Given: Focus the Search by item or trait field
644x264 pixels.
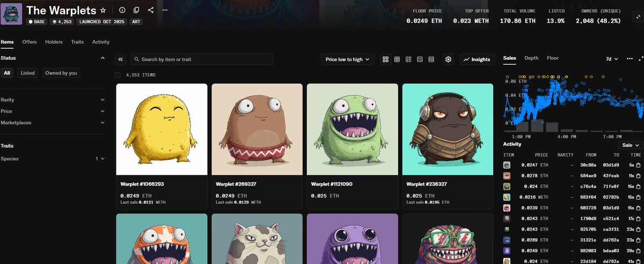Looking at the screenshot, I should point(202,59).
